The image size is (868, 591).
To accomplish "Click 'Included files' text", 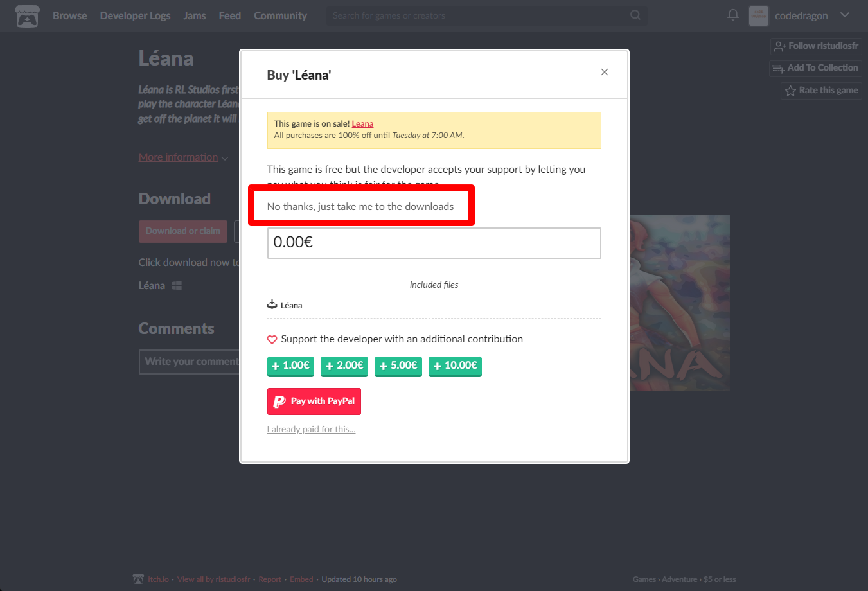I will (434, 285).
